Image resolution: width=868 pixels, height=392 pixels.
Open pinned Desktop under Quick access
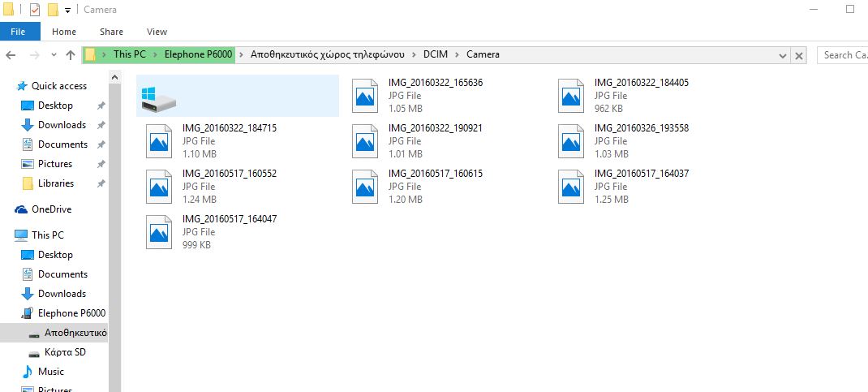pos(55,106)
